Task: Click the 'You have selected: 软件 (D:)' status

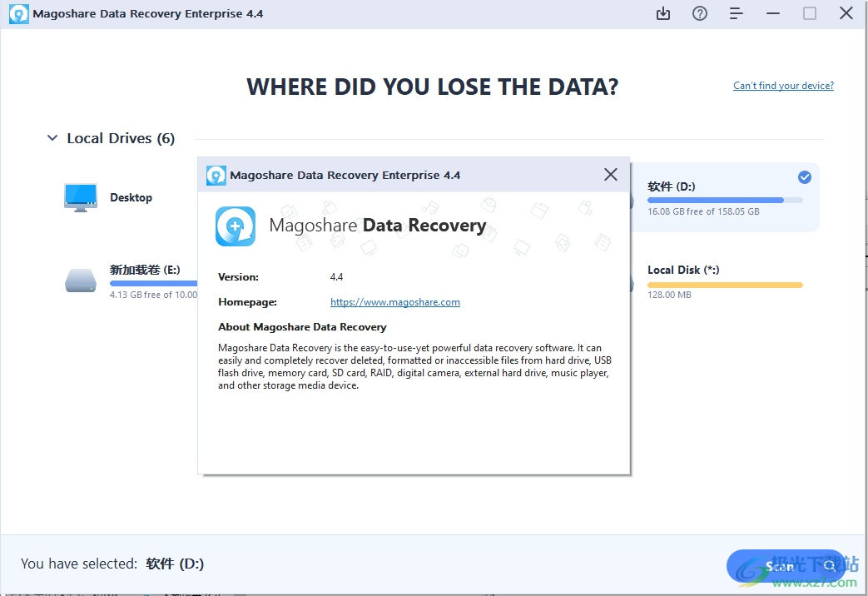Action: coord(112,564)
